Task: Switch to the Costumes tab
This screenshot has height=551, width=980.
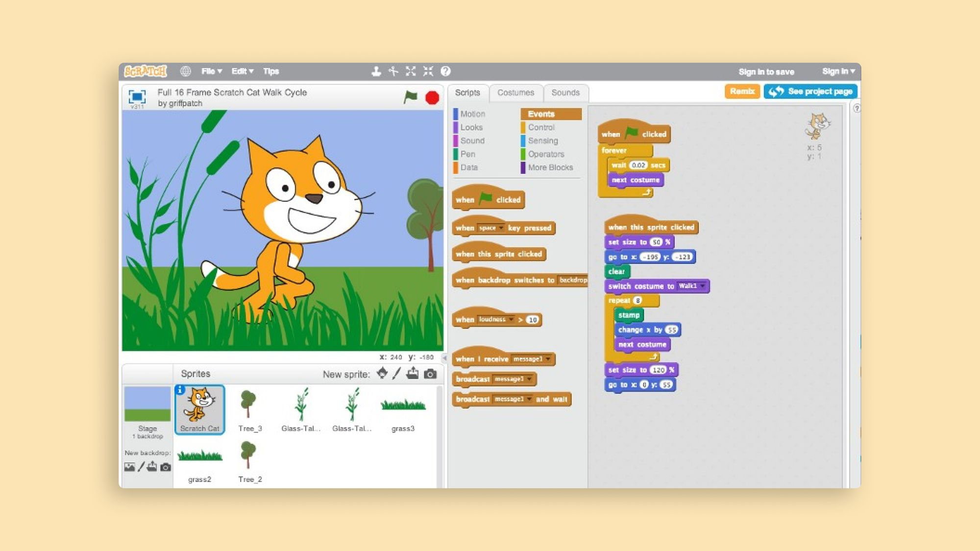Action: [515, 93]
